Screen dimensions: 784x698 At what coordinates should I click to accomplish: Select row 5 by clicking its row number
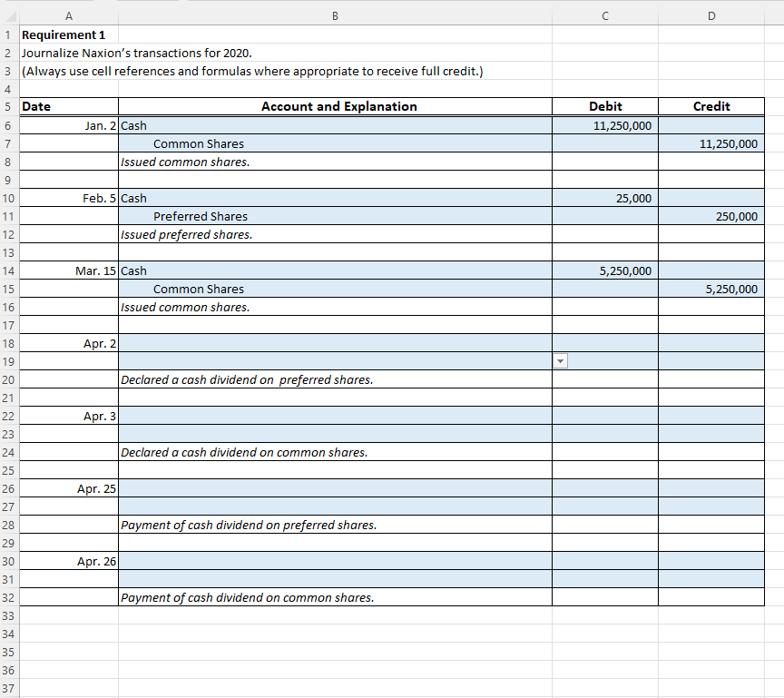8,107
